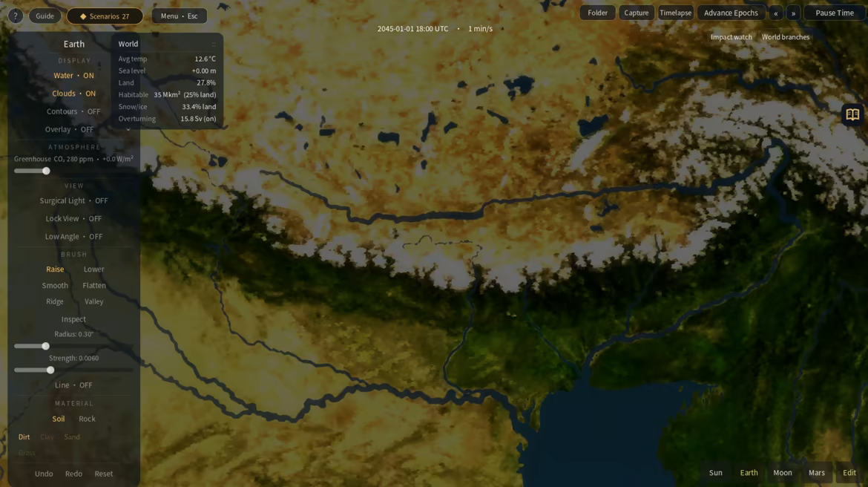Open the Menu Esc dropdown
The height and width of the screenshot is (487, 868).
click(x=180, y=16)
